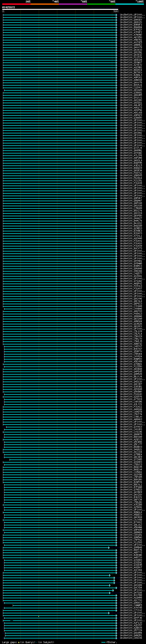146x644 pixels.
Task: Select label UniRef100_O44427
Action: pyautogui.click(x=131, y=218)
